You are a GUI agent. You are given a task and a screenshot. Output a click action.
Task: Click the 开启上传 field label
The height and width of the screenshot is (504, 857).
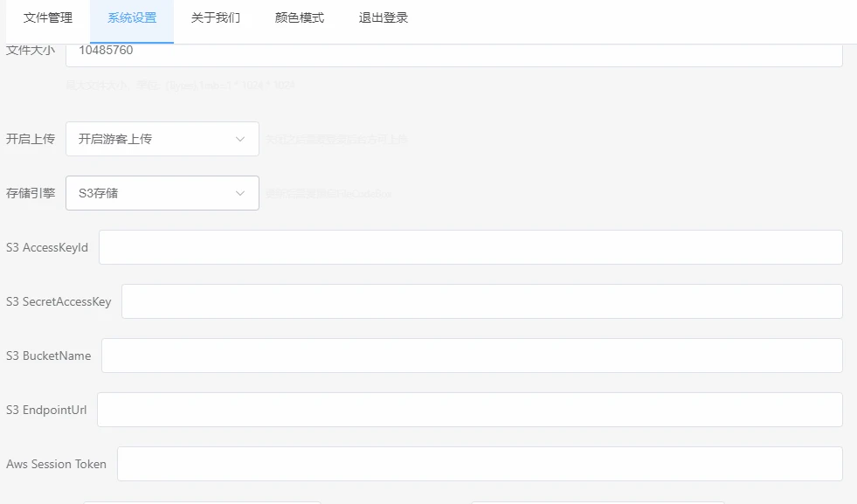pyautogui.click(x=31, y=139)
